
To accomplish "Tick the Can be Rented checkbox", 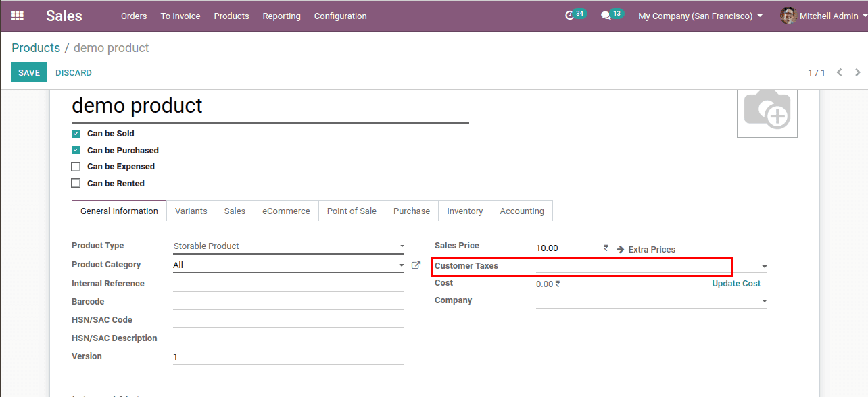I will [76, 184].
